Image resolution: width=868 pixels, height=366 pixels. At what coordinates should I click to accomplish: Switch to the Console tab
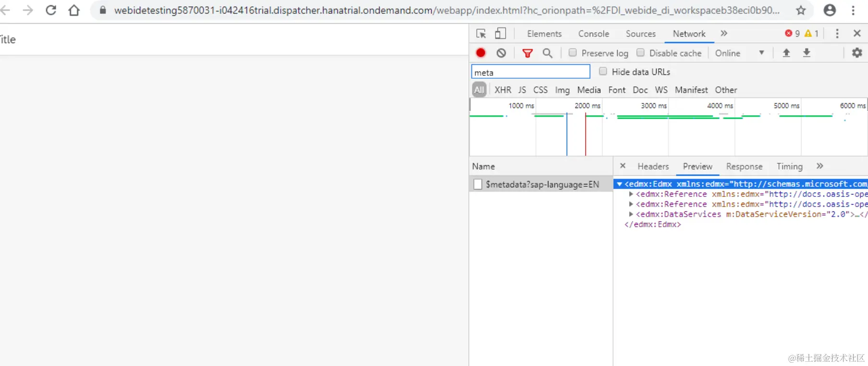click(594, 34)
